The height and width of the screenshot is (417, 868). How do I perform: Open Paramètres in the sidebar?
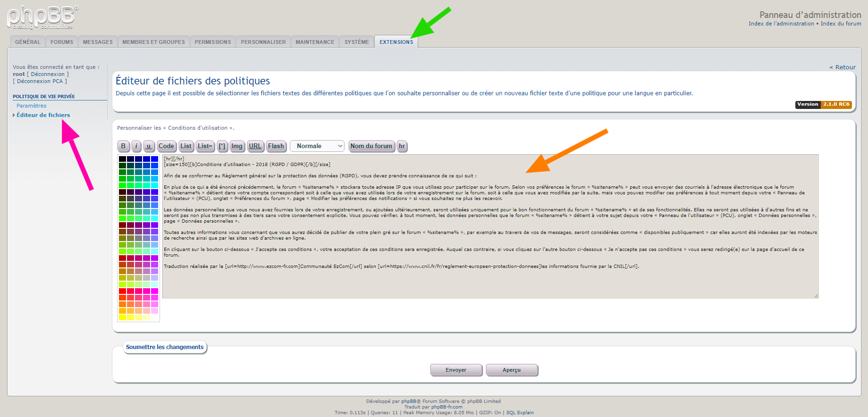pyautogui.click(x=32, y=106)
